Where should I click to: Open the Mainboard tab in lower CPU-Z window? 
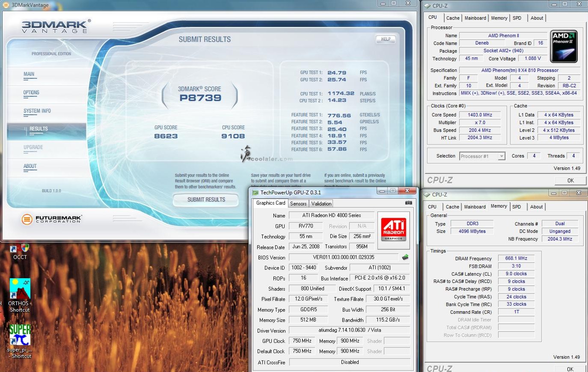click(x=475, y=207)
